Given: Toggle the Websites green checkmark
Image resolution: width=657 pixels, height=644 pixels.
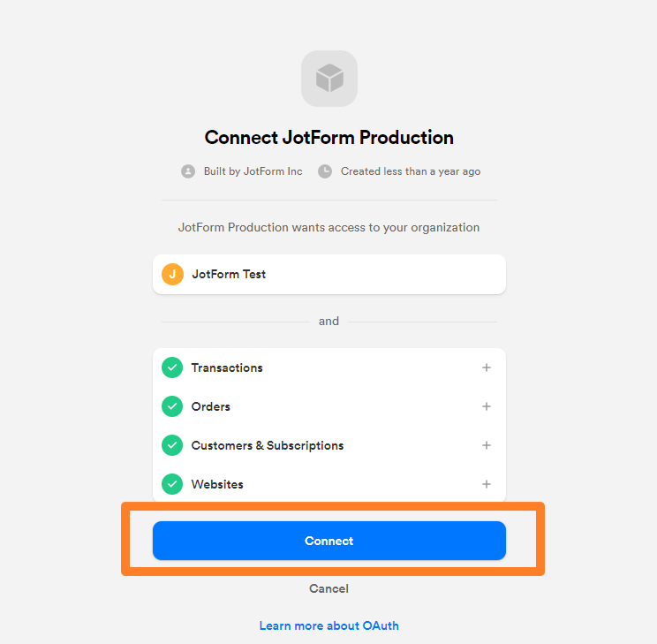Looking at the screenshot, I should pyautogui.click(x=172, y=484).
